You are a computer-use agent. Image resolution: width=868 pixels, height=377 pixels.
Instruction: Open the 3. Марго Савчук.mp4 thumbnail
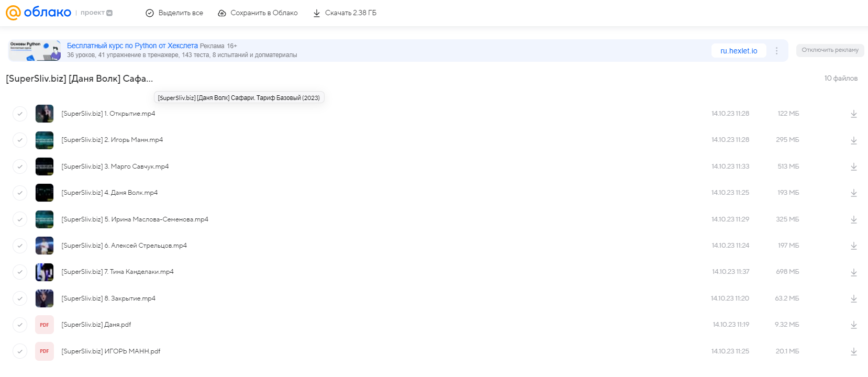click(x=44, y=167)
